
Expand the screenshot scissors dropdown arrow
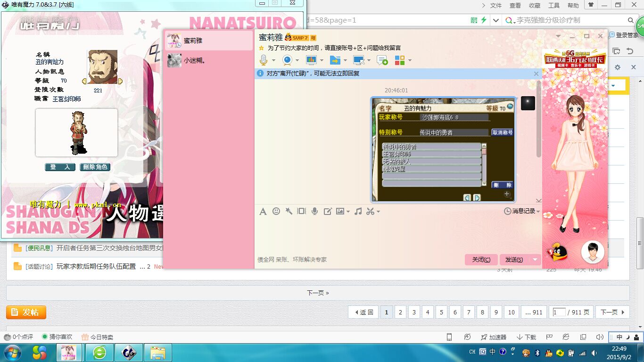tap(378, 212)
